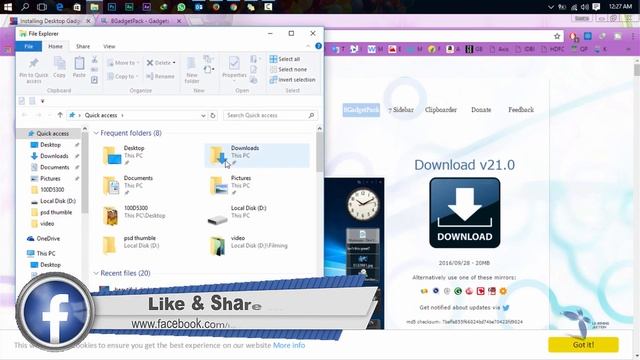This screenshot has height=360, width=640.
Task: Click Pin to Quick access ribbon icon
Action: tap(34, 70)
